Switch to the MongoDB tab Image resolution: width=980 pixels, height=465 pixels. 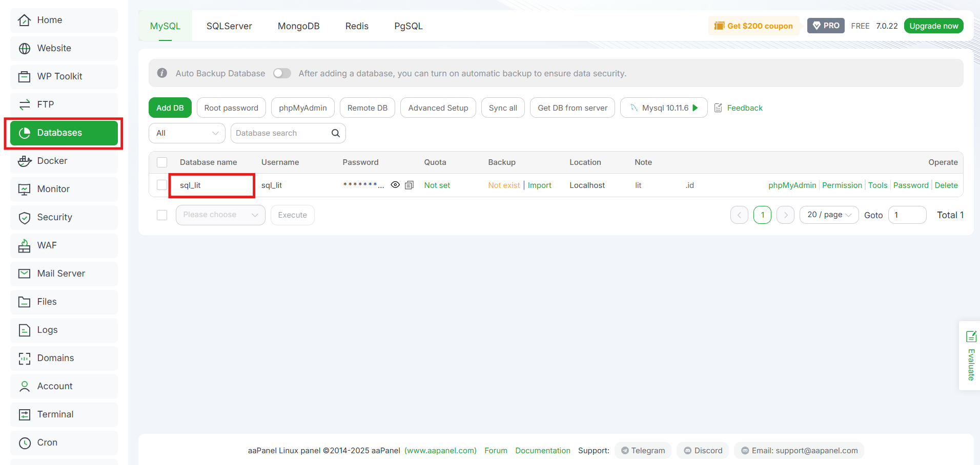tap(298, 26)
